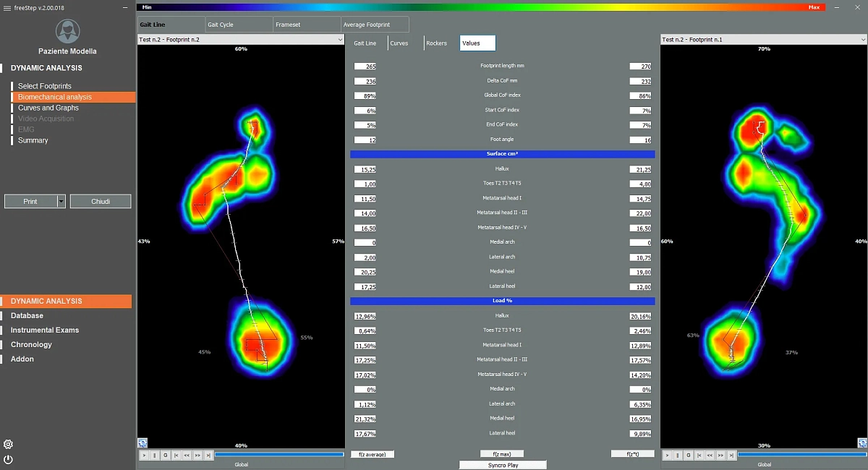This screenshot has width=868, height=470.
Task: Open the Print button dropdown arrow
Action: (61, 202)
